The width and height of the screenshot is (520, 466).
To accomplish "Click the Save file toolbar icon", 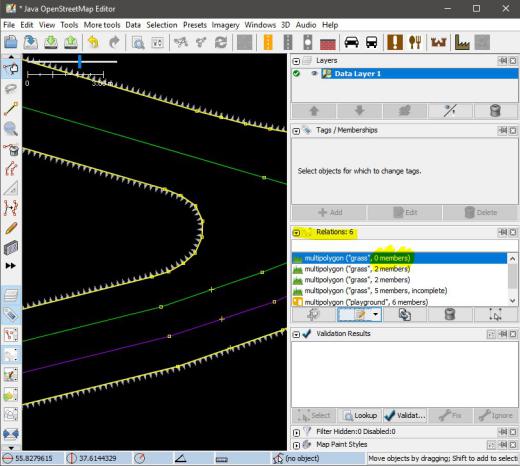I will tap(31, 42).
